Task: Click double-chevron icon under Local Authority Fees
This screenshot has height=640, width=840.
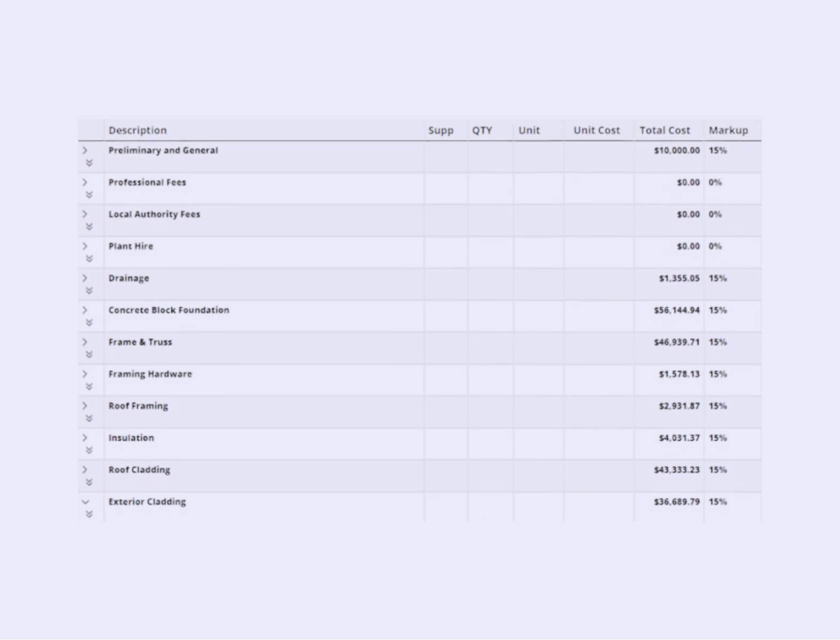Action: pyautogui.click(x=89, y=227)
